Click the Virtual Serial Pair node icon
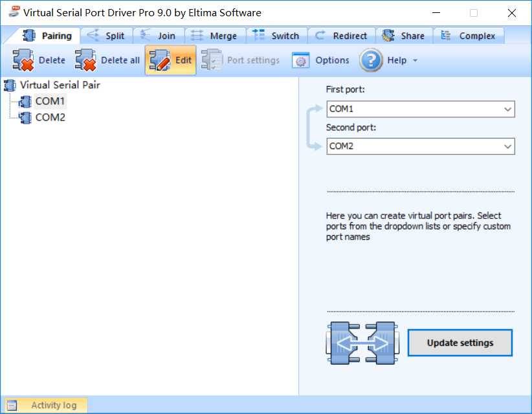 tap(10, 86)
